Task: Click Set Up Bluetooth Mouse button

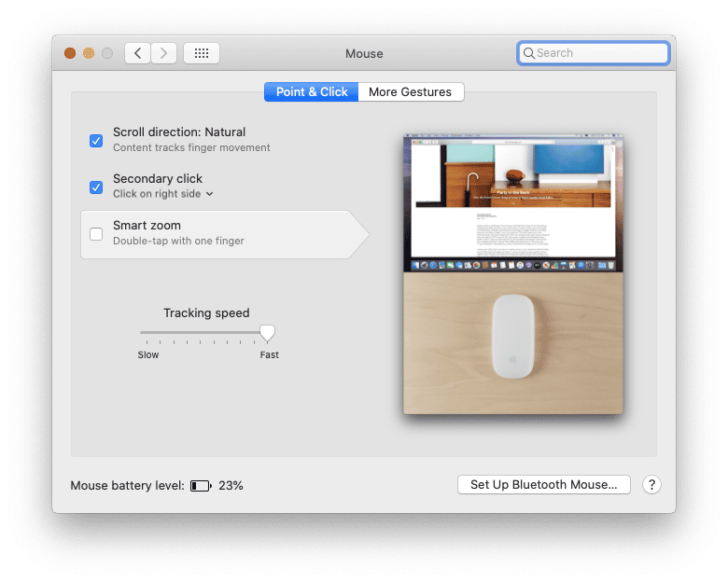Action: coord(543,485)
